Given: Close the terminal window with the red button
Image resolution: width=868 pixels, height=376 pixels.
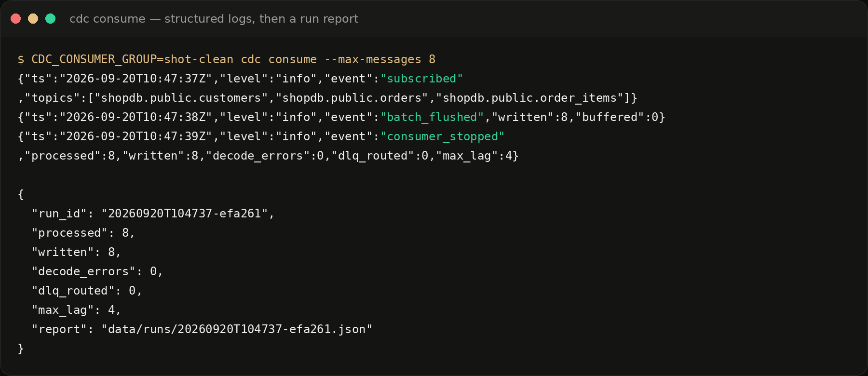Looking at the screenshot, I should pyautogui.click(x=16, y=19).
